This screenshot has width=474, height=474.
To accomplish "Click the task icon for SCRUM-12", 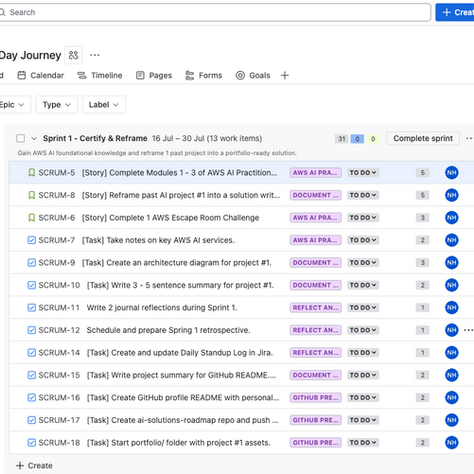I will point(32,330).
